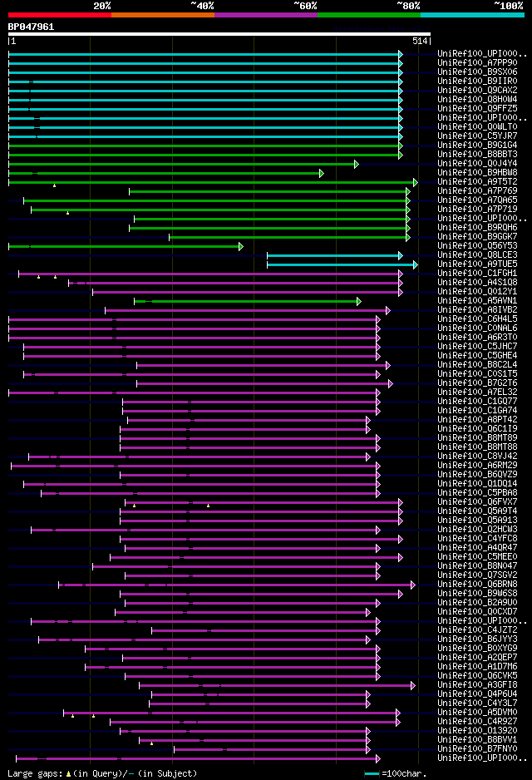Click the green alignment bar for Q0J4Y4

coord(182,164)
